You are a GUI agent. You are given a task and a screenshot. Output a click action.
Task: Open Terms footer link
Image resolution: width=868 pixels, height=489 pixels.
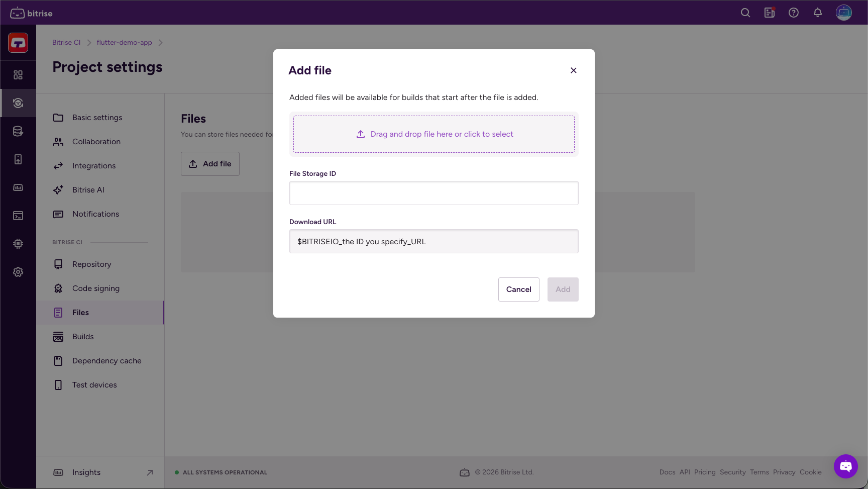[x=759, y=472]
